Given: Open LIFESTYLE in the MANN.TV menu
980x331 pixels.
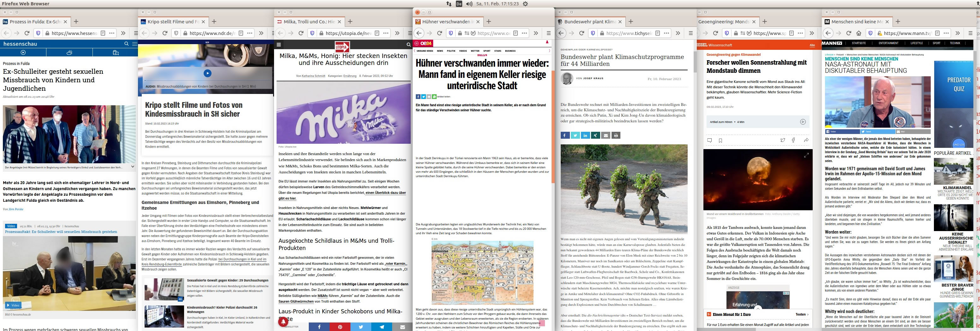Looking at the screenshot, I should pyautogui.click(x=916, y=43).
